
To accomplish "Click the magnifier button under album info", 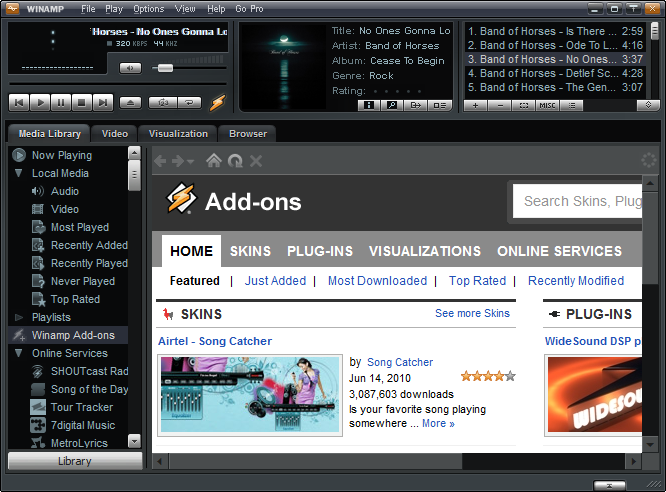I will tap(392, 105).
